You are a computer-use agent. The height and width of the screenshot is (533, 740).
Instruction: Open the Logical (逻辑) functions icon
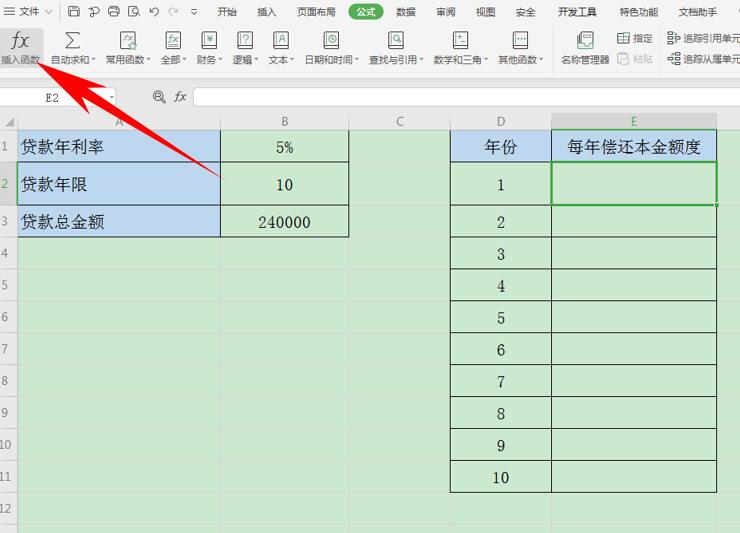[x=244, y=41]
